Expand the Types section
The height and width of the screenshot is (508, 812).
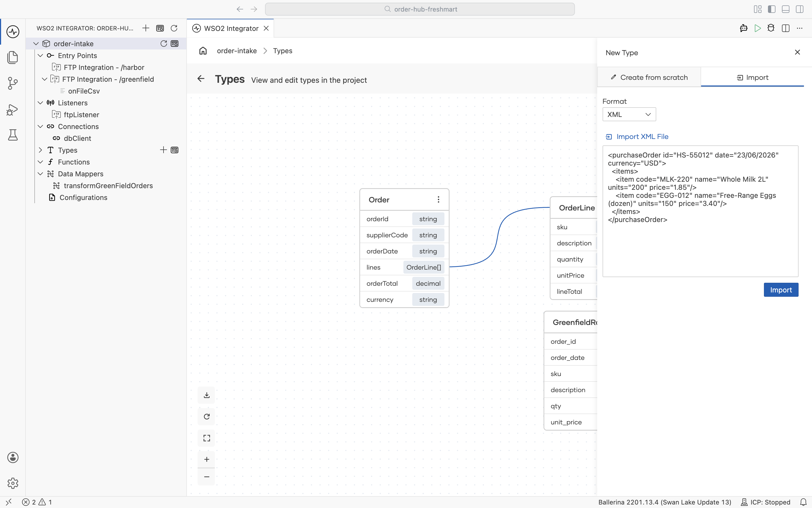40,150
